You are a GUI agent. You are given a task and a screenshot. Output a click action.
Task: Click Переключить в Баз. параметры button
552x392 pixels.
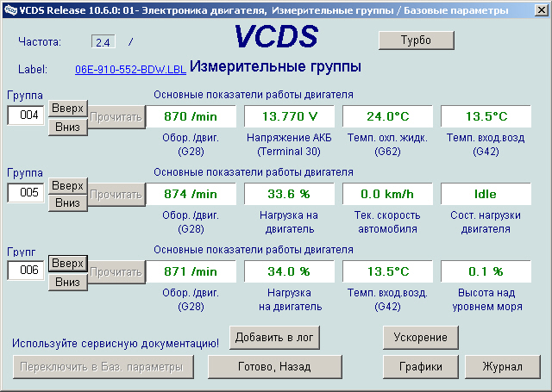tap(103, 367)
